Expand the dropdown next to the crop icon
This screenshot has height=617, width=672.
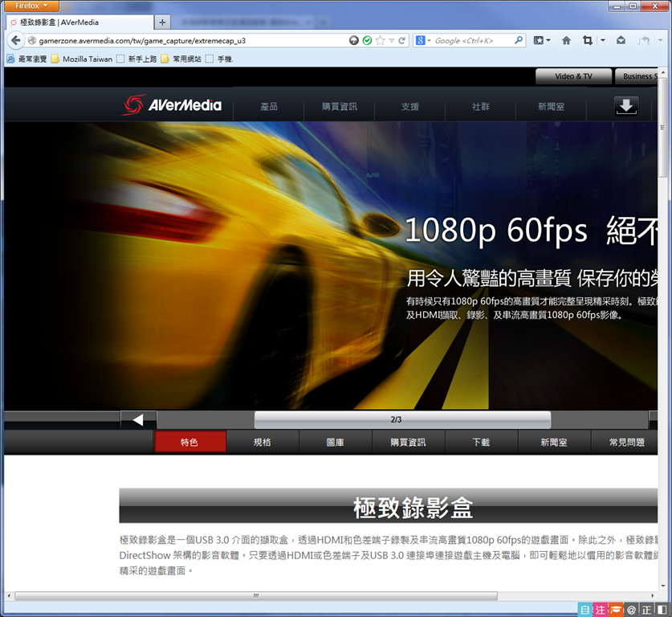(x=603, y=40)
